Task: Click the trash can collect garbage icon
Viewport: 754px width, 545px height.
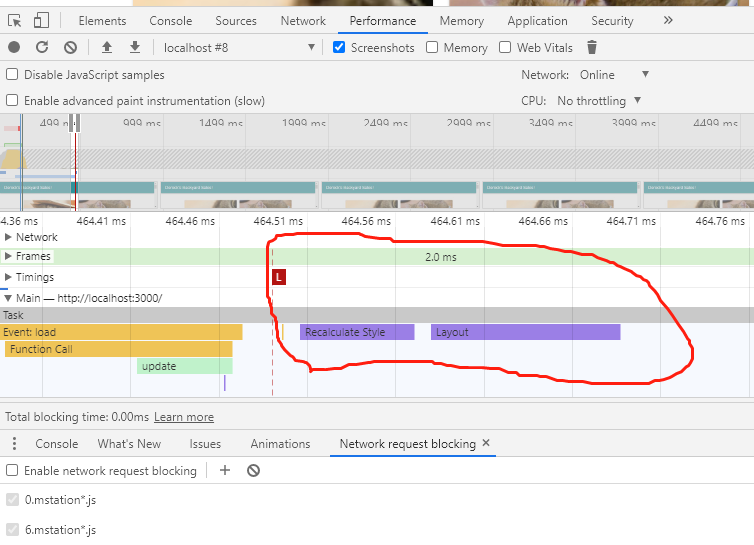Action: (592, 47)
